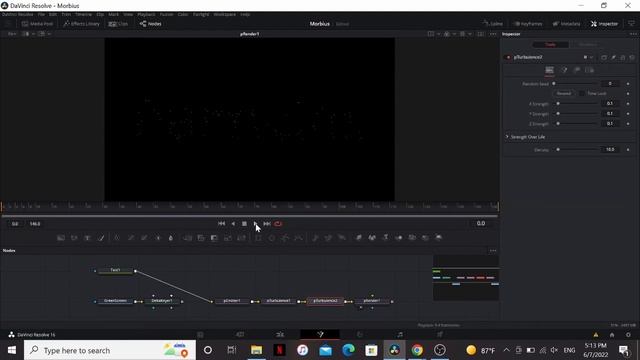
Task: Toggle the Z Strength keyframe dot
Action: point(628,123)
